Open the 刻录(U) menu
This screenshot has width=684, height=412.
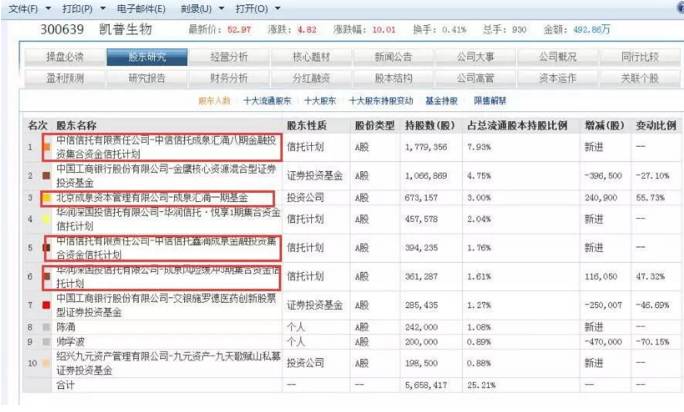(x=196, y=8)
